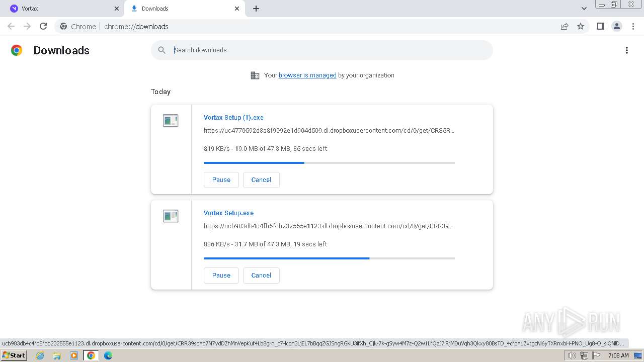Click the organization building icon

pos(255,75)
